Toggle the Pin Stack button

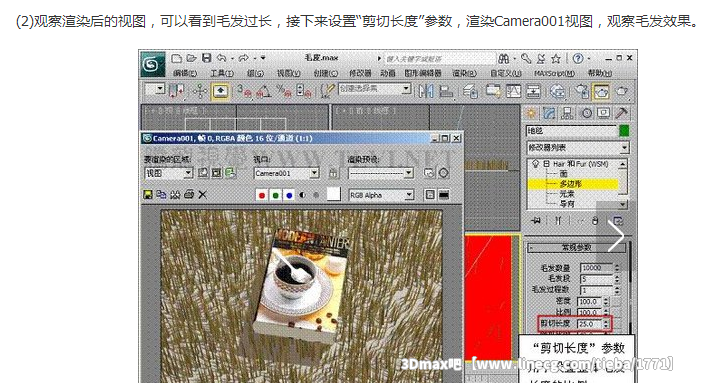click(x=536, y=221)
